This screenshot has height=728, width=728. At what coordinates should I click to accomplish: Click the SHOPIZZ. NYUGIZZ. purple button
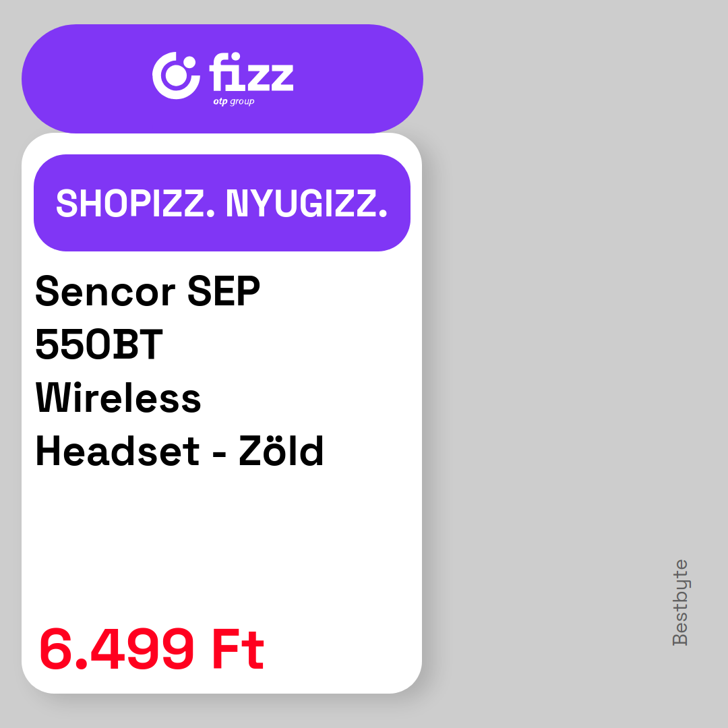pyautogui.click(x=222, y=203)
